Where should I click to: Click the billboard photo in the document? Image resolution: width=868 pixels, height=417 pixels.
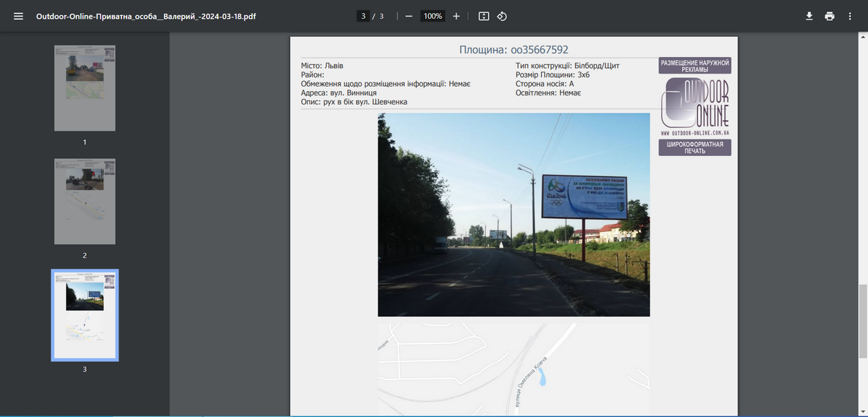click(x=514, y=215)
